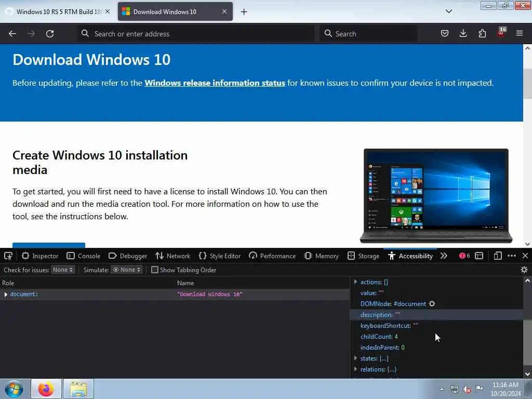Click the Name column header
Viewport: 532px width, 399px height.
[185, 283]
